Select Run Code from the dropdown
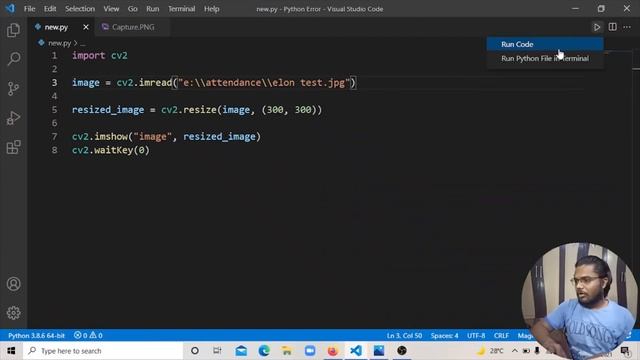This screenshot has height=360, width=640. pos(545,44)
